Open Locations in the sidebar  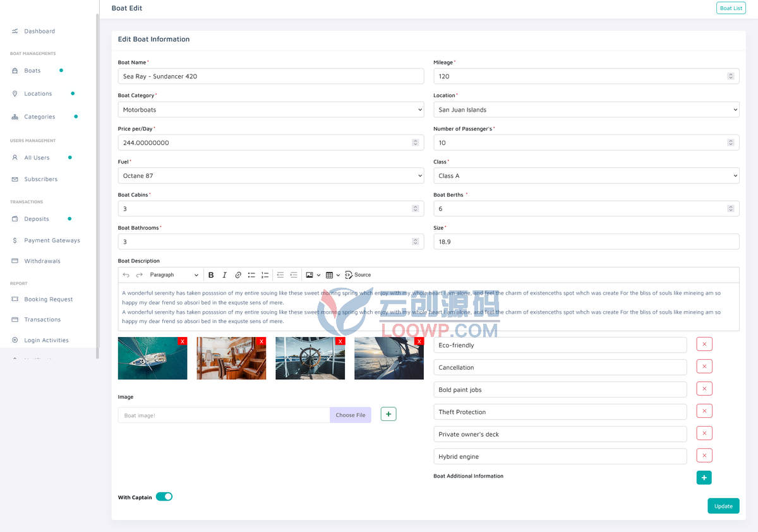38,93
